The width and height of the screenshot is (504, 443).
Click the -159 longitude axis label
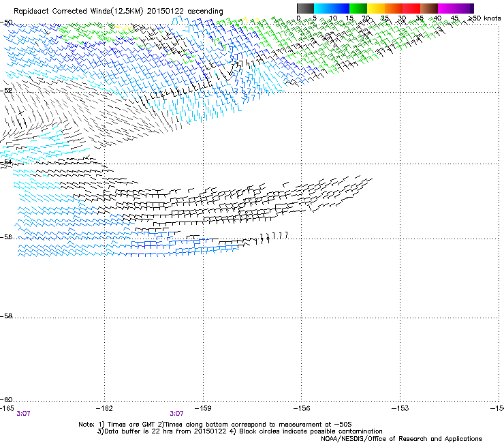pyautogui.click(x=203, y=408)
